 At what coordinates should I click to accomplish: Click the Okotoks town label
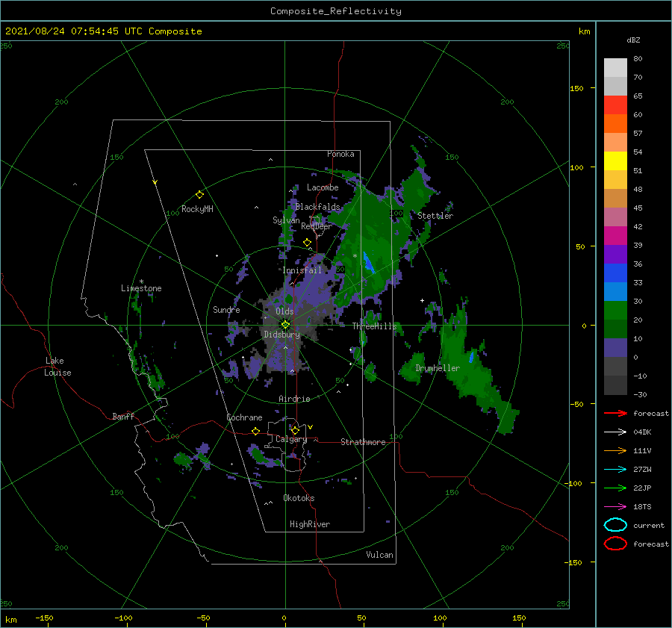tap(299, 498)
